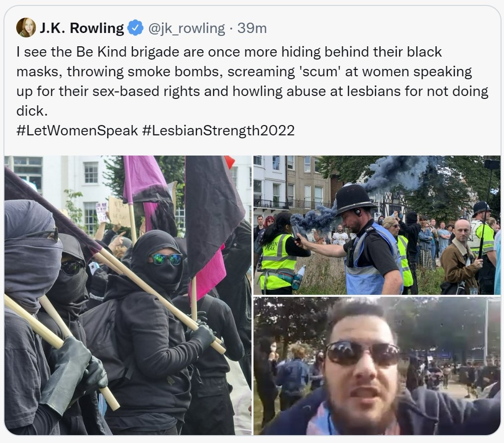View the police officer smoke photo
Screen dimensions: 504x443
click(x=377, y=225)
